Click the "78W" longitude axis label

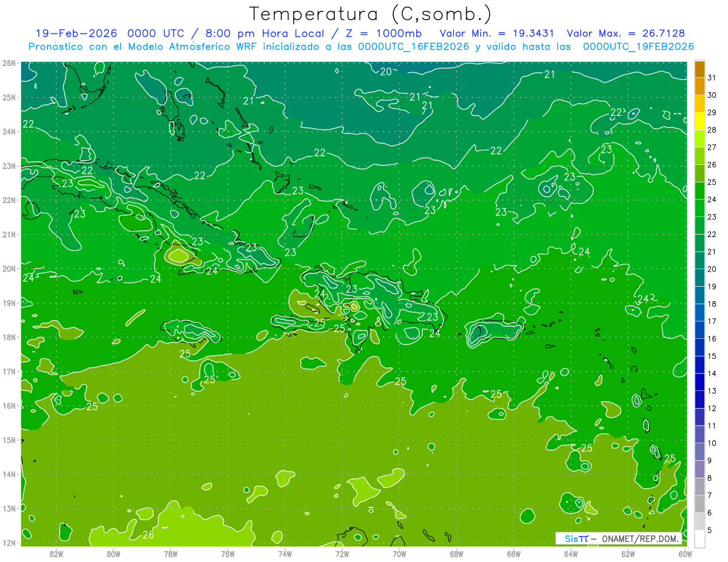click(x=170, y=554)
